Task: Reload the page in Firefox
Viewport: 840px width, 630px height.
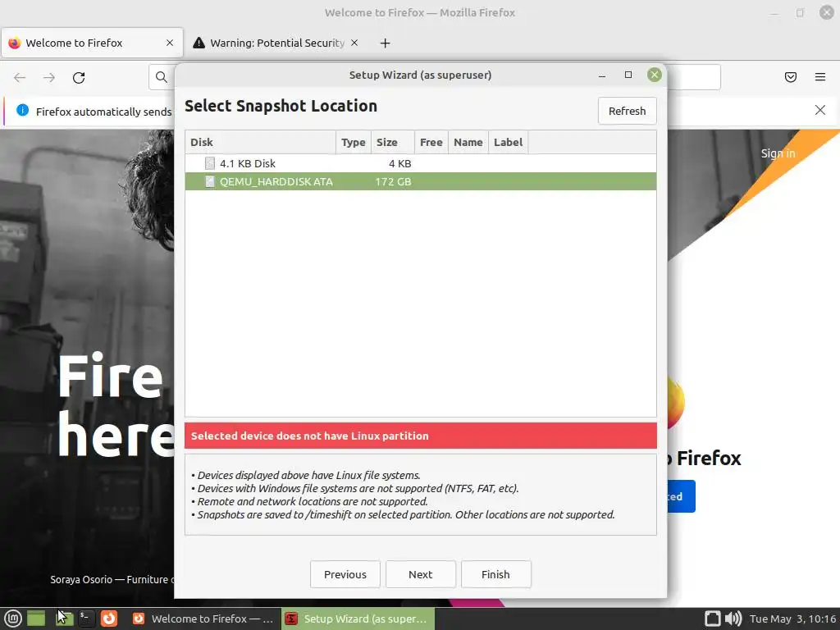Action: click(x=79, y=78)
